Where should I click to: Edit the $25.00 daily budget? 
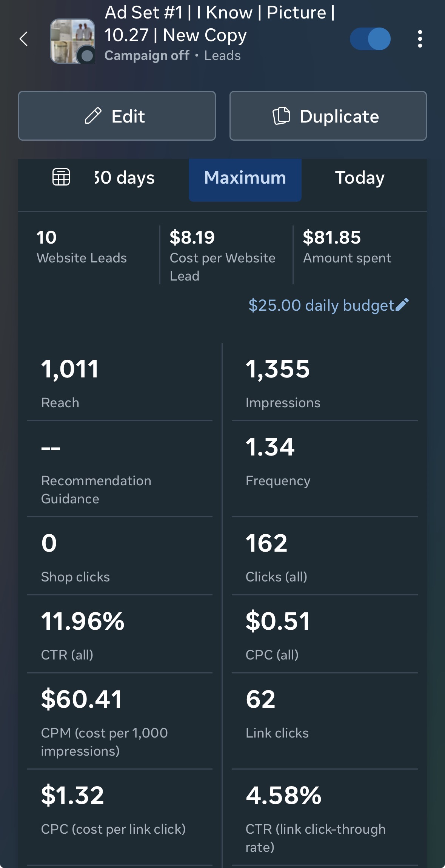coord(321,305)
